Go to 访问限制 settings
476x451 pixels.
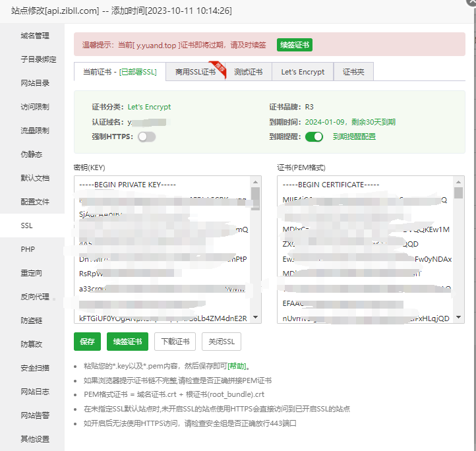point(34,107)
